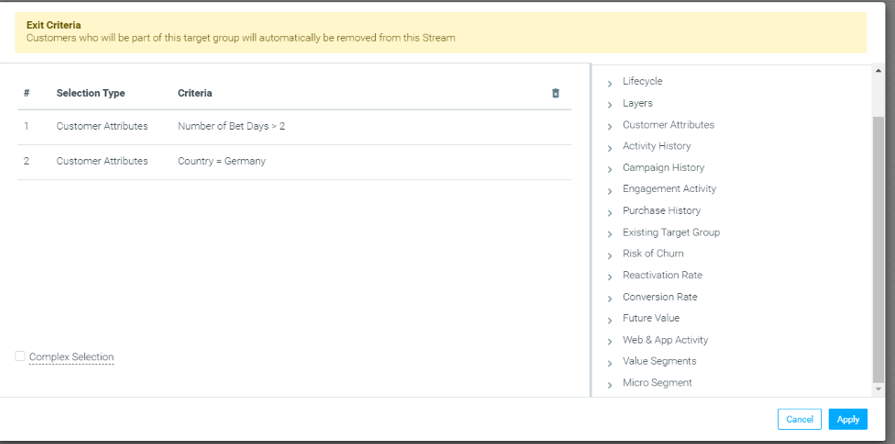The height and width of the screenshot is (444, 895).
Task: Click the scrollbar down arrow
Action: click(x=878, y=389)
